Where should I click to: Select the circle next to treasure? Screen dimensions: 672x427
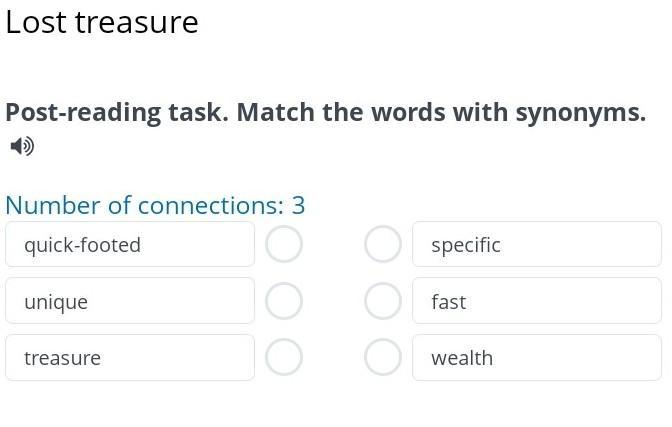tap(284, 357)
